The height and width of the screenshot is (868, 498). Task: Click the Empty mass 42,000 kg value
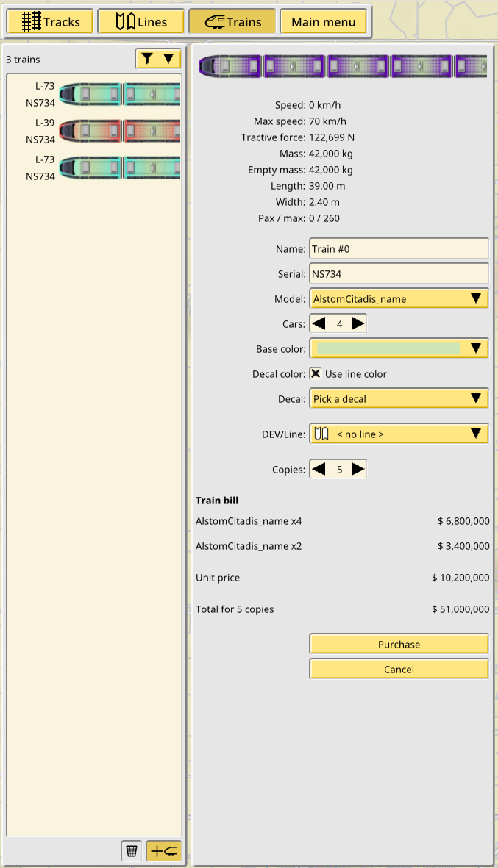click(331, 170)
